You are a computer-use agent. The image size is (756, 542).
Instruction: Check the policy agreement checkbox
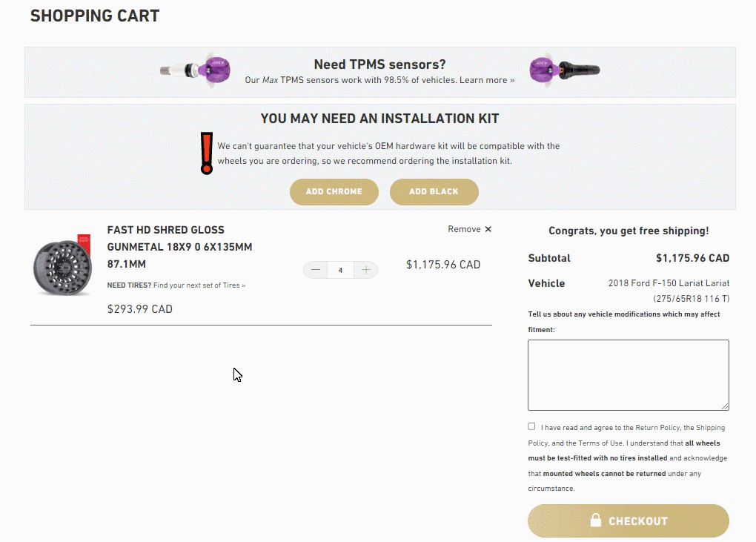point(531,426)
